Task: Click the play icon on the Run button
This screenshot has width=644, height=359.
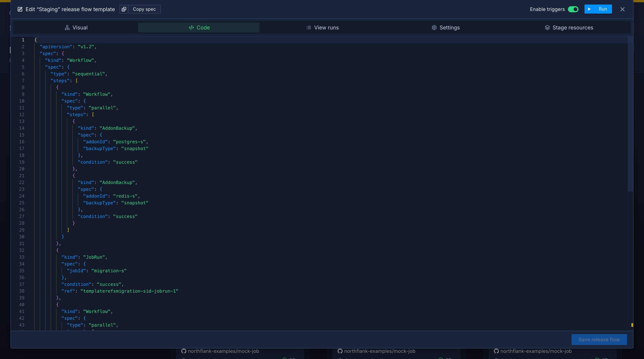Action: point(589,9)
